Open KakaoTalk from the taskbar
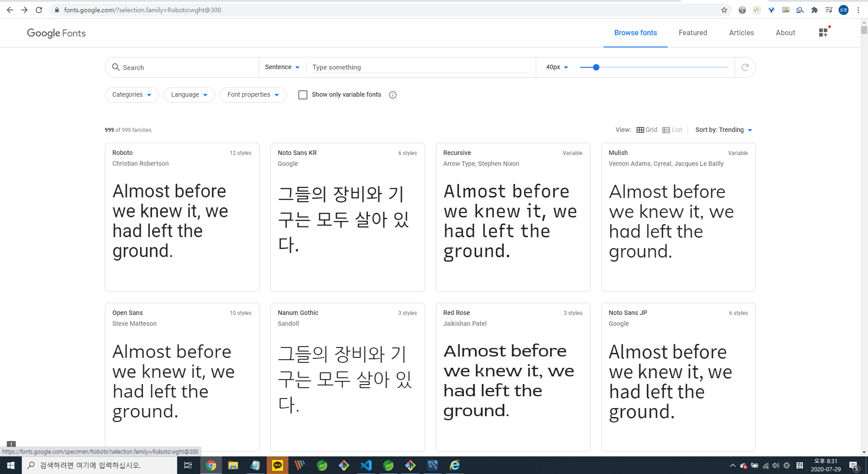The image size is (868, 474). (x=278, y=465)
